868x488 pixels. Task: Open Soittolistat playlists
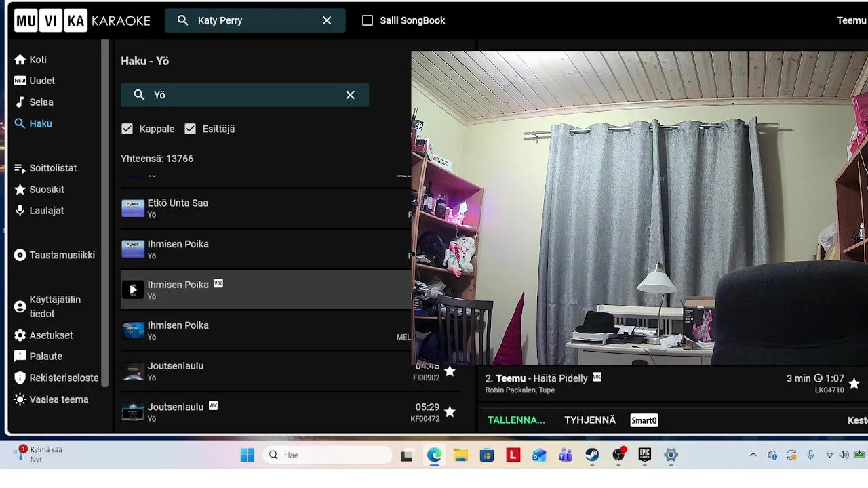(45, 168)
